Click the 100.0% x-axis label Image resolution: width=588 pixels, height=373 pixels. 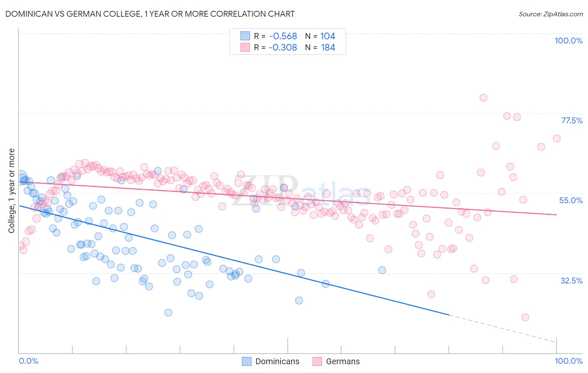click(x=569, y=361)
